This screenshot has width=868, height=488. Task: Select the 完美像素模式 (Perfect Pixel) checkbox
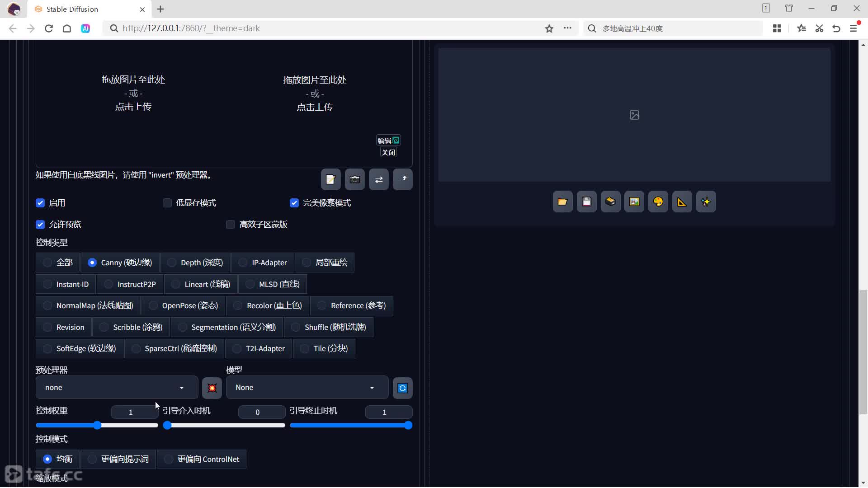pos(294,202)
